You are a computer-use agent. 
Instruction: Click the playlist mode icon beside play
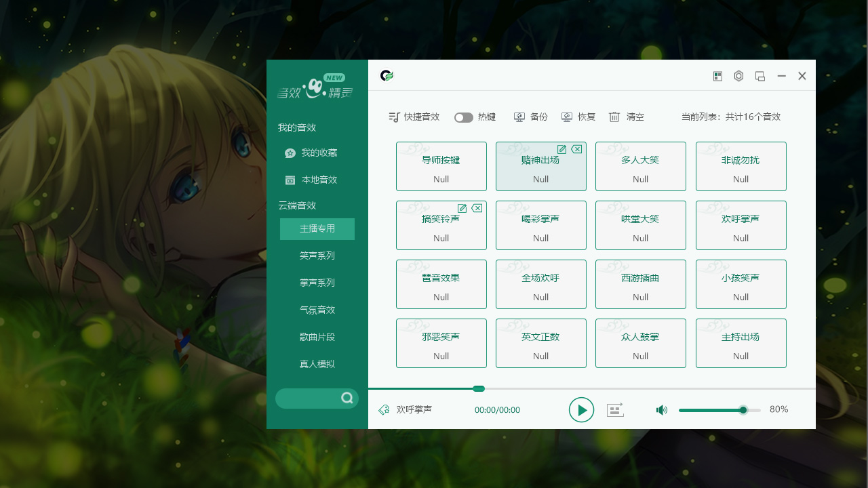615,410
